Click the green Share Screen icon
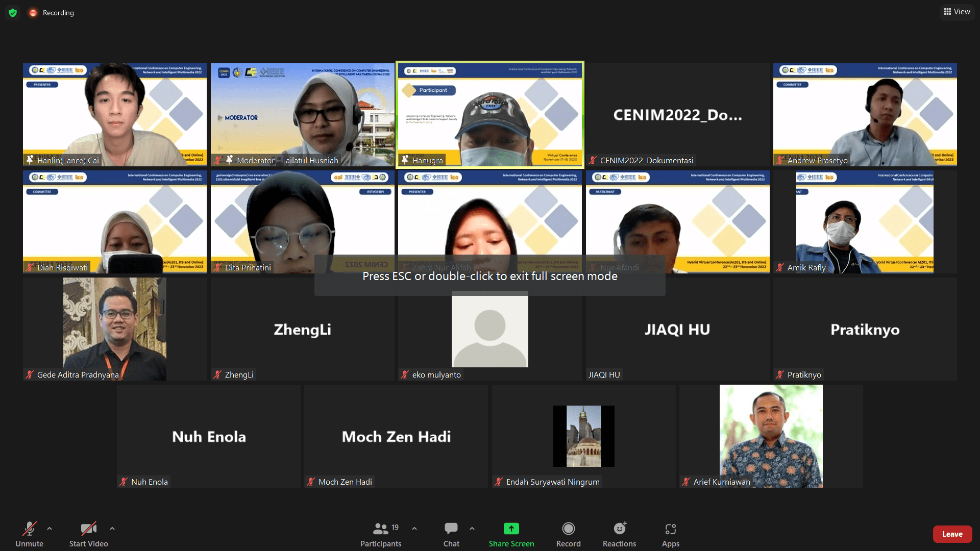This screenshot has height=551, width=980. coord(511,529)
